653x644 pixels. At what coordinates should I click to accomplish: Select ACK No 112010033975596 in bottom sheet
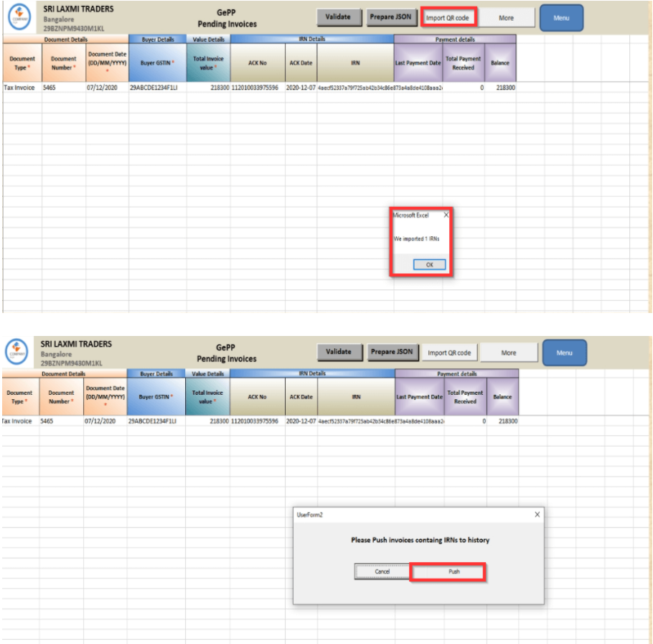258,421
